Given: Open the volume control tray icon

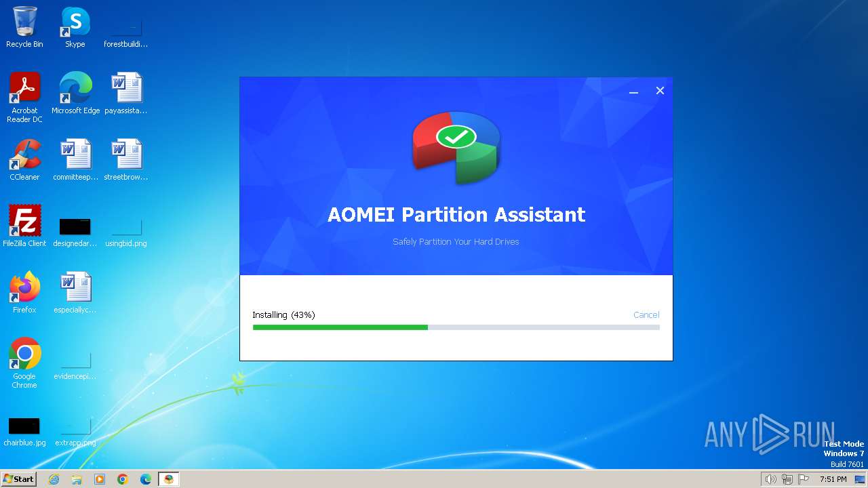Looking at the screenshot, I should tap(770, 479).
